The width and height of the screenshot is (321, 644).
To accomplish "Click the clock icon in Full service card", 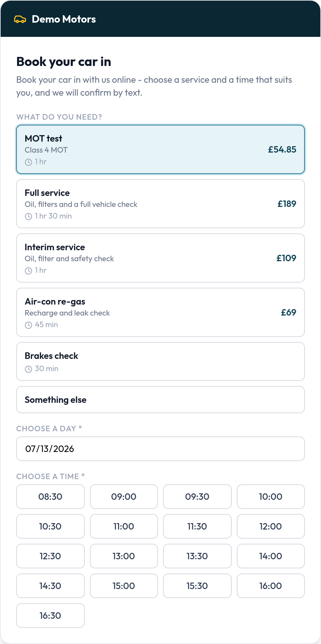I will click(28, 217).
